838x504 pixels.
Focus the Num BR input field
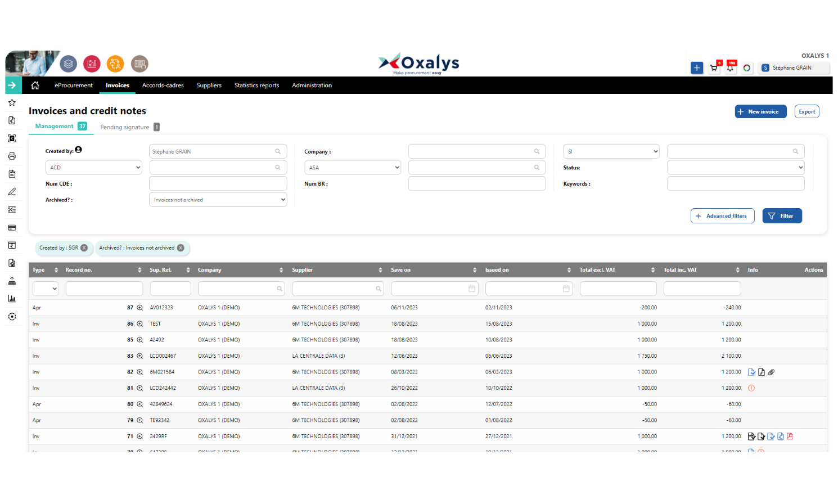click(x=477, y=184)
